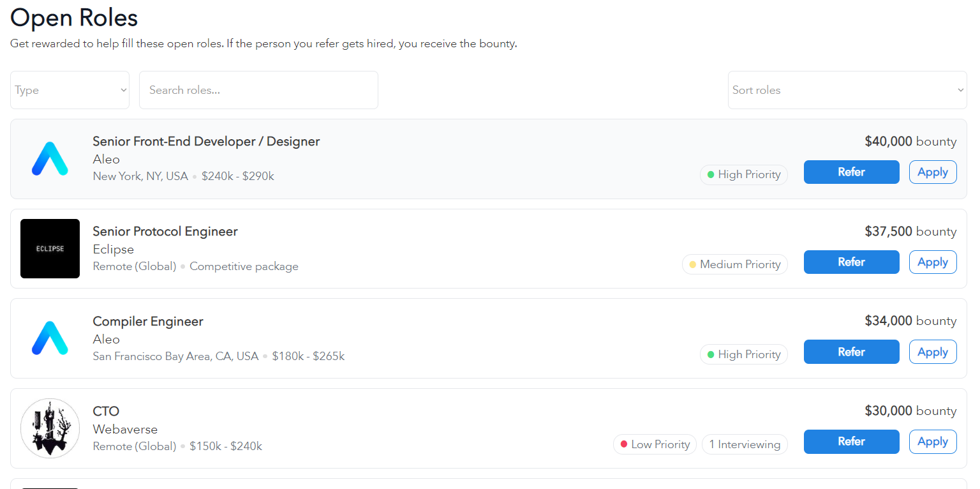Refer someone for the Webaverse CTO role
Viewport: 980px width, 489px height.
(851, 442)
